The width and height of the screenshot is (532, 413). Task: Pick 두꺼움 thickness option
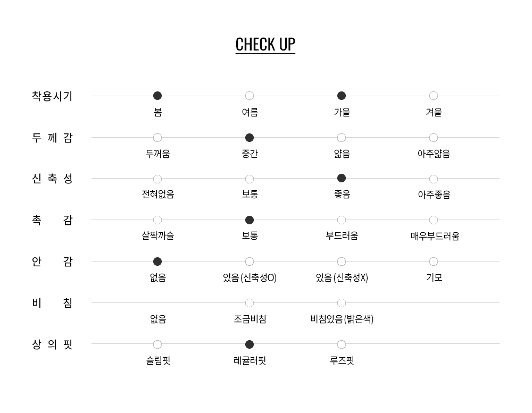157,138
